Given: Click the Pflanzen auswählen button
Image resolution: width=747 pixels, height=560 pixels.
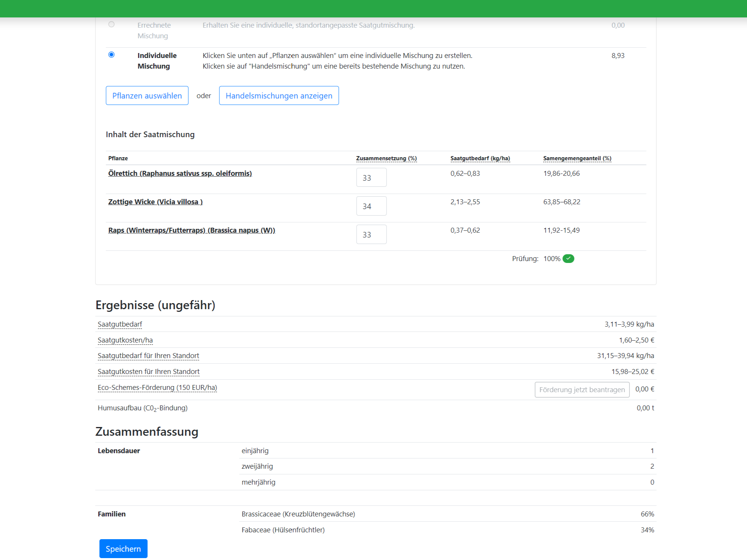Looking at the screenshot, I should point(147,95).
